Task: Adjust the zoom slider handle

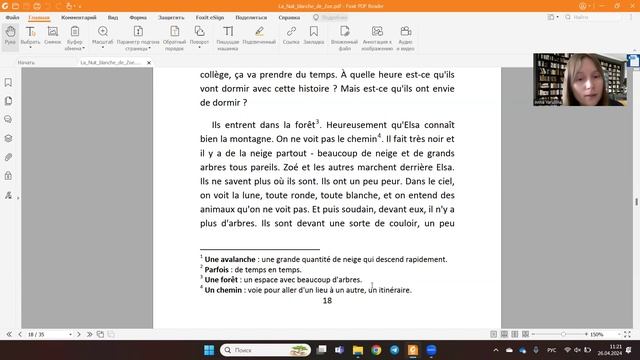Action: pyautogui.click(x=563, y=334)
